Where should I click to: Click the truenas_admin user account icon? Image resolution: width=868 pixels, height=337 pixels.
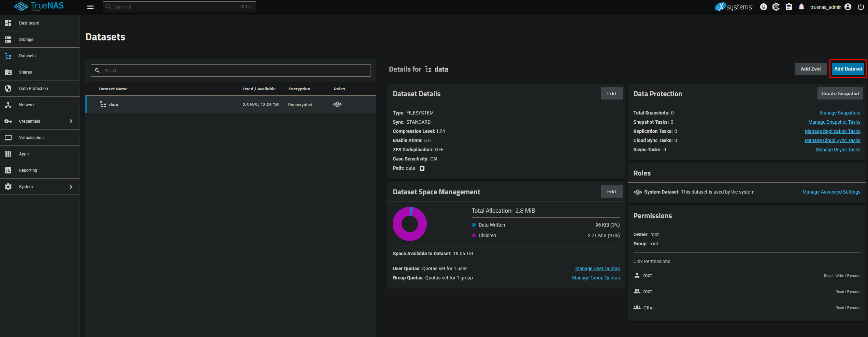click(x=848, y=7)
